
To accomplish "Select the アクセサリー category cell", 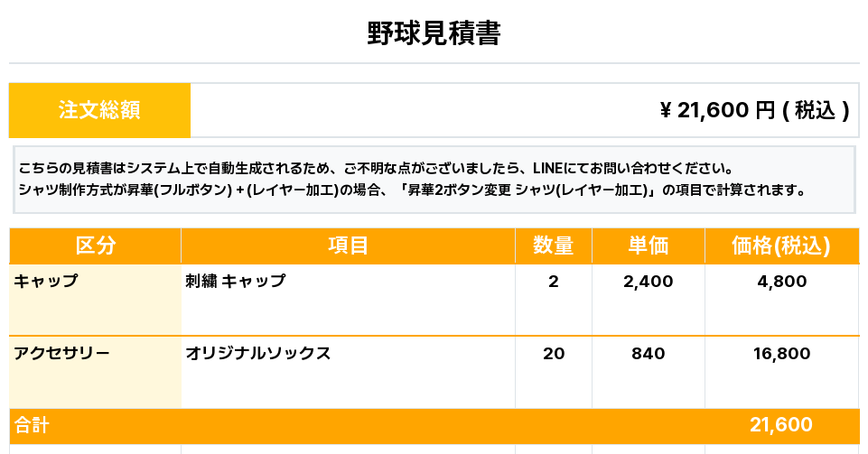I will click(95, 372).
